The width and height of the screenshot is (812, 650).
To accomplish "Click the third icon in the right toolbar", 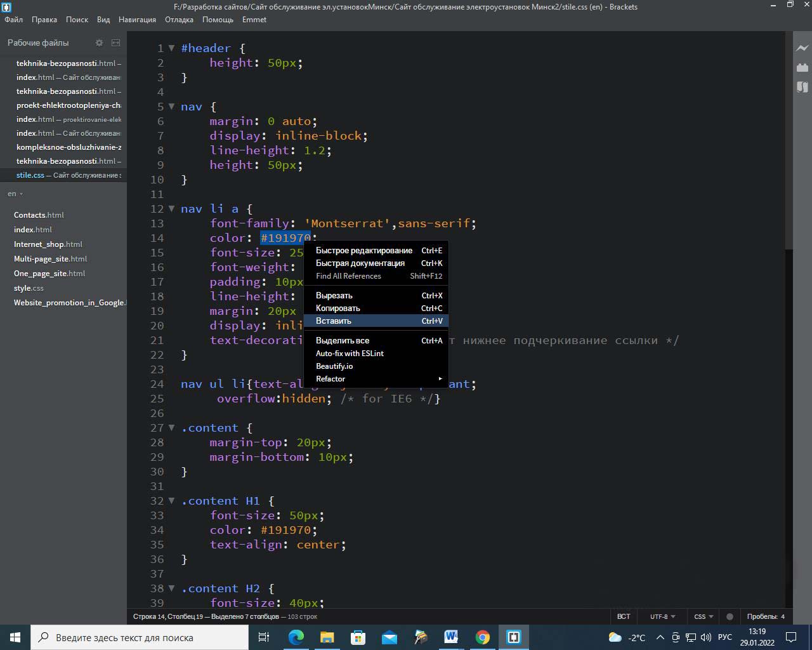I will (x=802, y=87).
